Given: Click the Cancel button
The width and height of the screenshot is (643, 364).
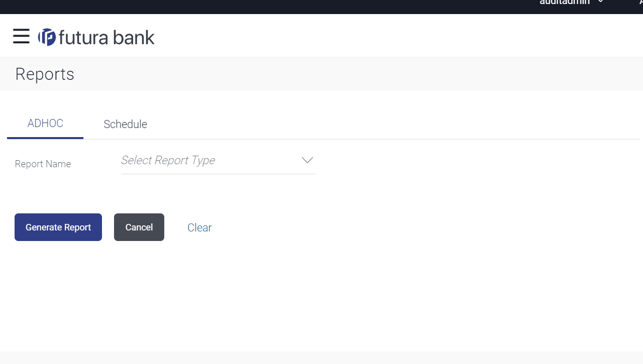Looking at the screenshot, I should click(139, 227).
